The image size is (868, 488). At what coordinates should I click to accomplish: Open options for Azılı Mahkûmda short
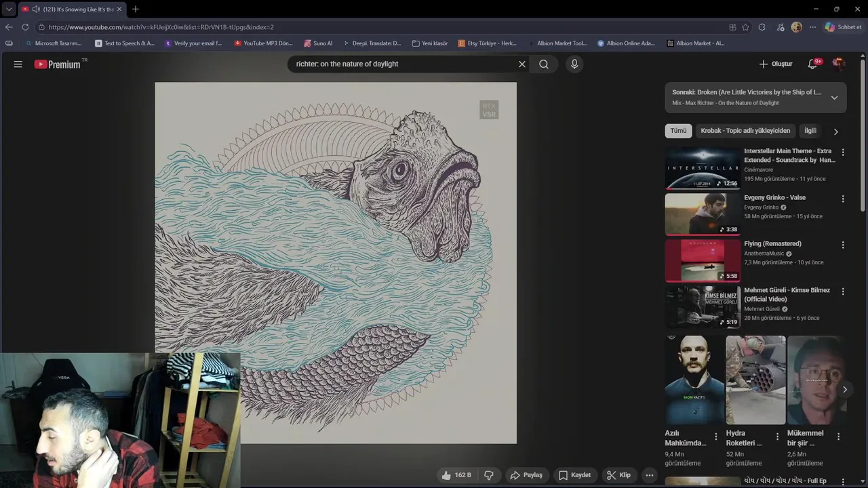(x=716, y=436)
